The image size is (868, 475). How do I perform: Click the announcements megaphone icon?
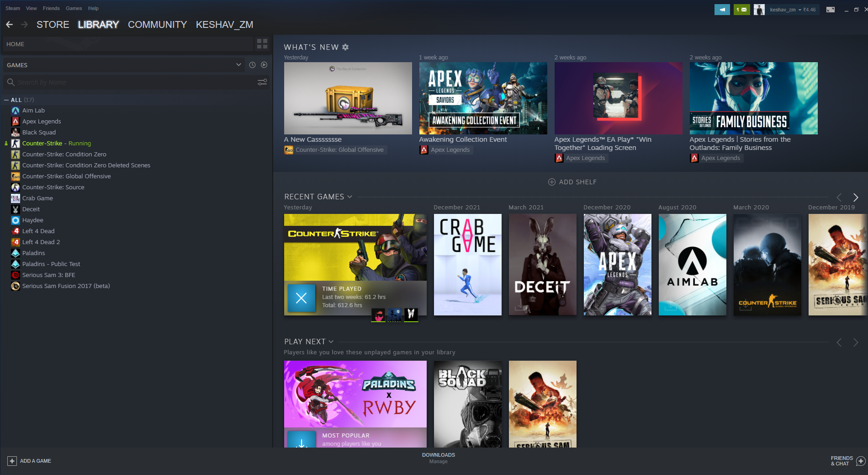722,10
